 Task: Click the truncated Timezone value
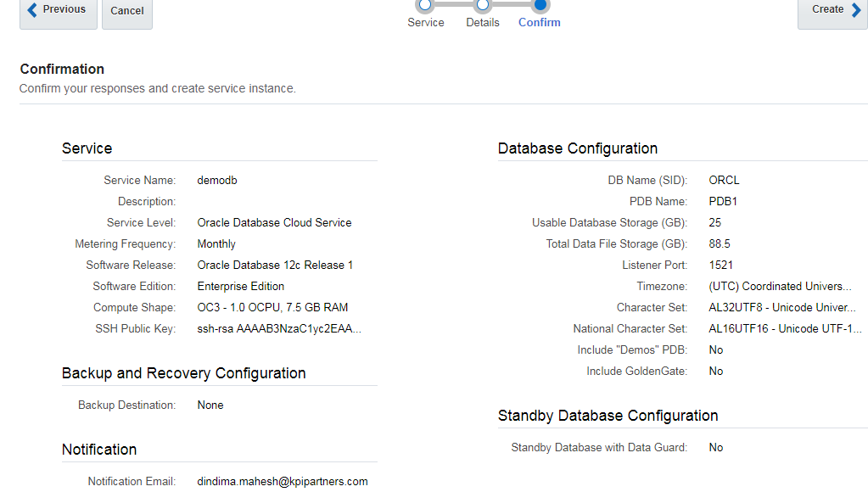tap(780, 286)
